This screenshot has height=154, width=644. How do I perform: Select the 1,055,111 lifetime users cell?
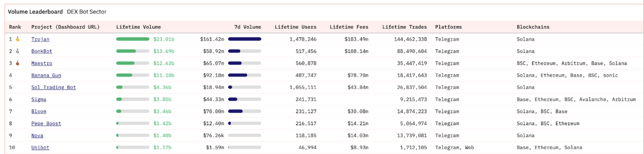tap(303, 87)
